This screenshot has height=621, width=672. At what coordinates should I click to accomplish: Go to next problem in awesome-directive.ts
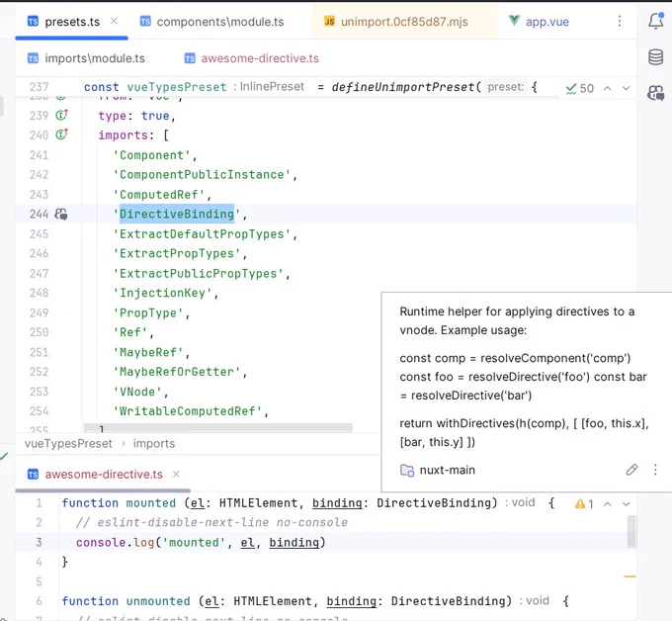pos(627,504)
